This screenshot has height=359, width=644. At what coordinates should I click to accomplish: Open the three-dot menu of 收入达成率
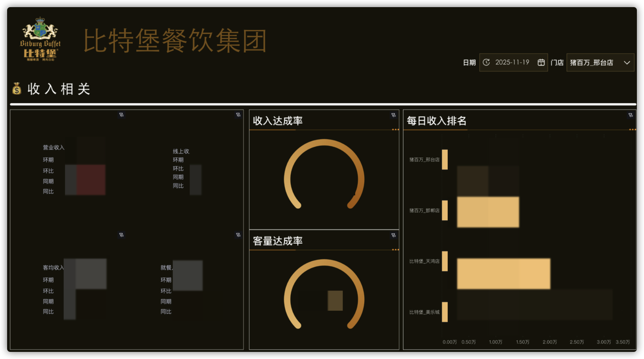tap(395, 130)
